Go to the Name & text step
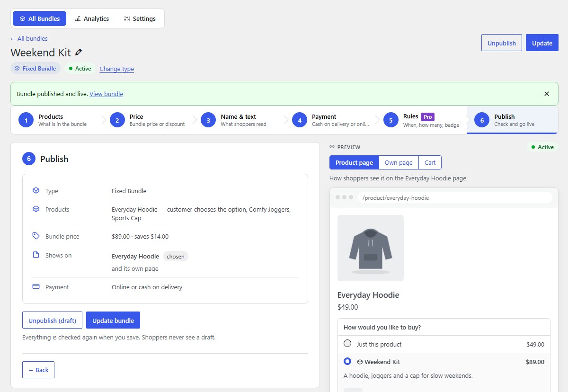This screenshot has width=568, height=392. [239, 120]
